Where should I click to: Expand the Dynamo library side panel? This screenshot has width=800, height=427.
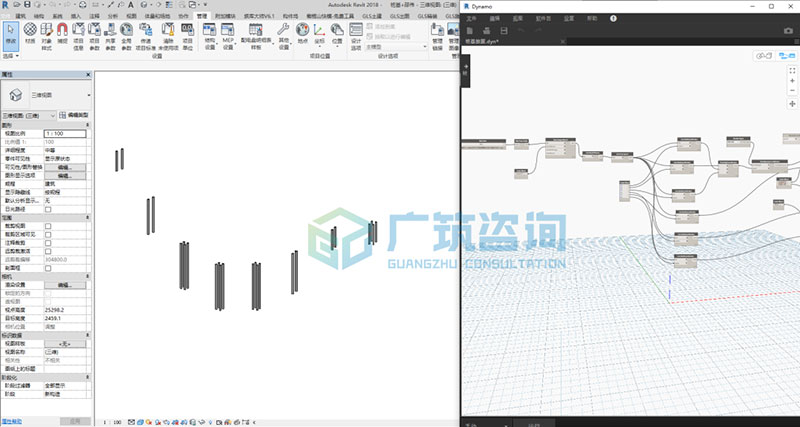(465, 71)
